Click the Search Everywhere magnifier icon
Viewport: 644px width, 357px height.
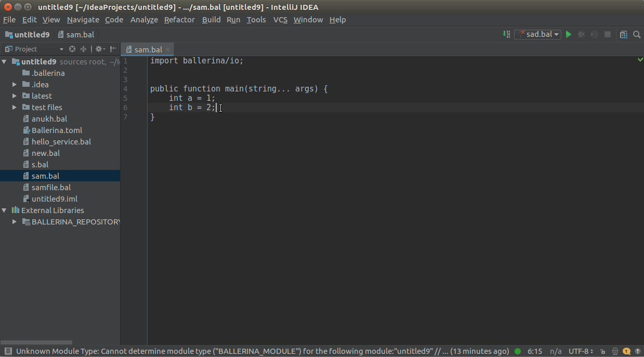point(637,34)
